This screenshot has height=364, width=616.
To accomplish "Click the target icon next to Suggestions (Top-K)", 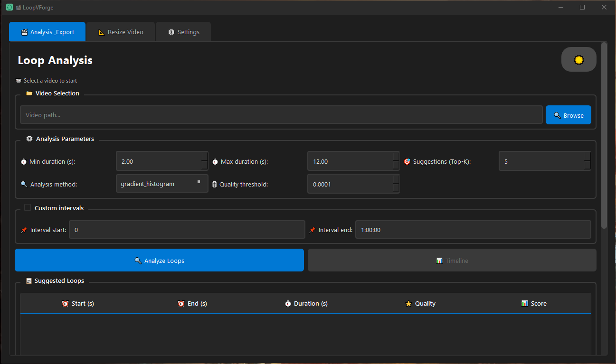I will click(407, 162).
